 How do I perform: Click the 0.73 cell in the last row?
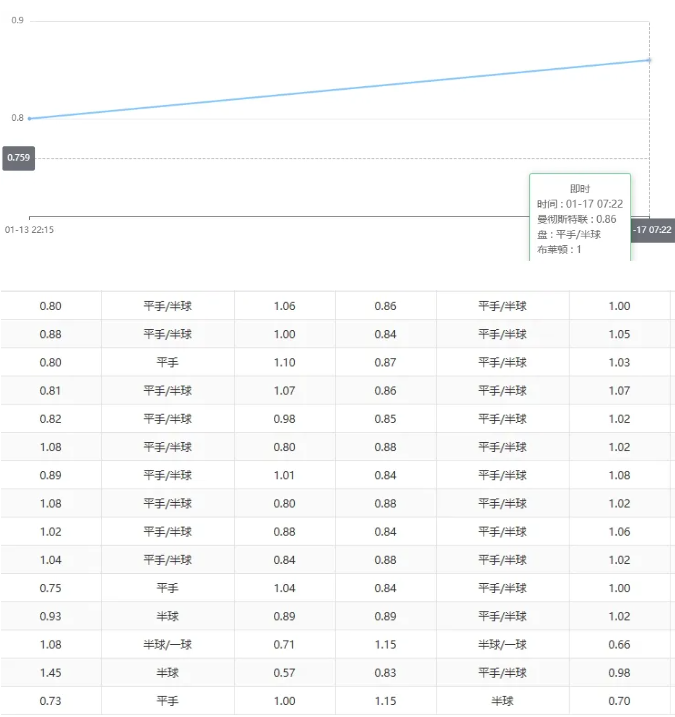50,702
